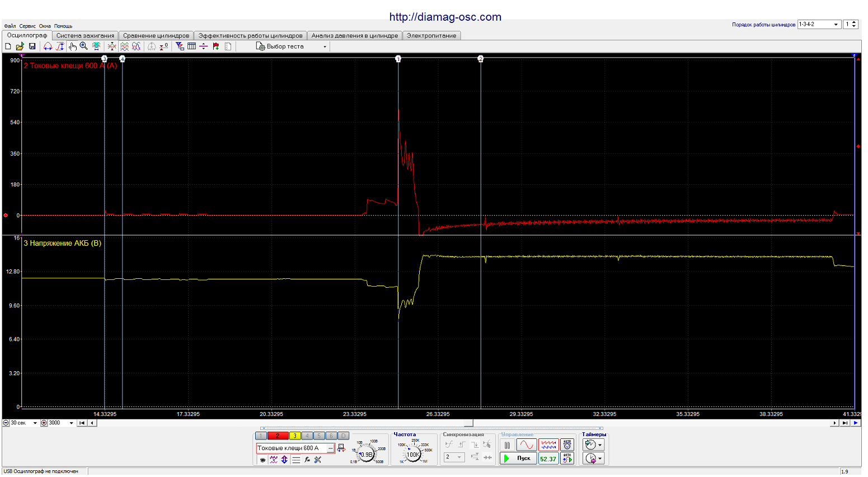Click the multi-waveform recorder mode button
The image size is (868, 477).
[548, 445]
